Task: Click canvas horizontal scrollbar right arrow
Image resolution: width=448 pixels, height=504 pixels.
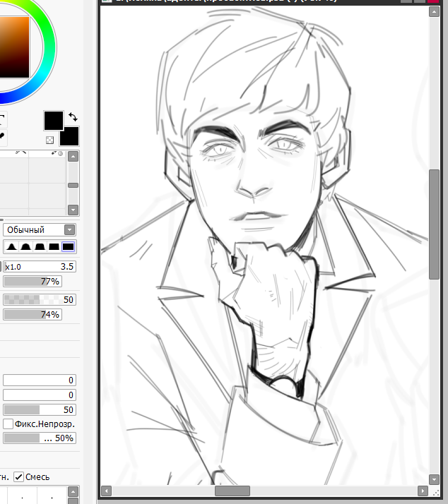Action: [423, 491]
